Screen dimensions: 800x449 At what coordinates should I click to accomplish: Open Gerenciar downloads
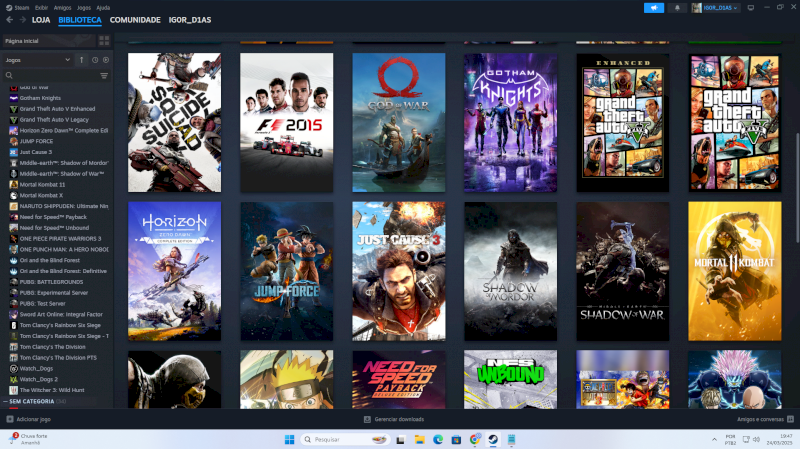pyautogui.click(x=394, y=419)
